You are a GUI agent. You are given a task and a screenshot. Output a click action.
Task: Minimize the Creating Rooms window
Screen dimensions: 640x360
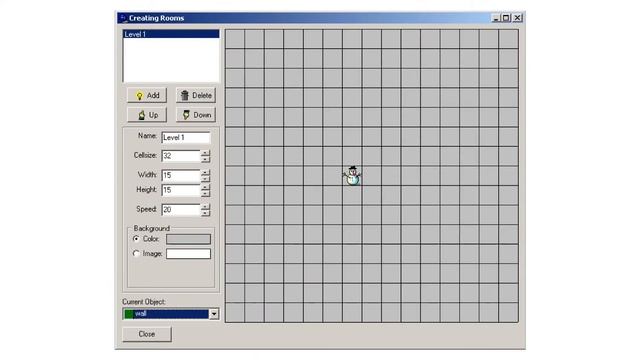coord(496,18)
